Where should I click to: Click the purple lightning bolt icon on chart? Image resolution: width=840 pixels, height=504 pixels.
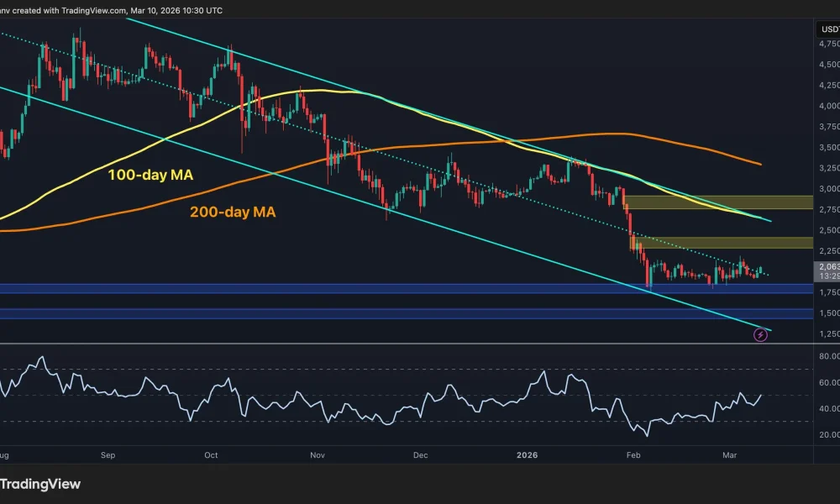click(760, 335)
